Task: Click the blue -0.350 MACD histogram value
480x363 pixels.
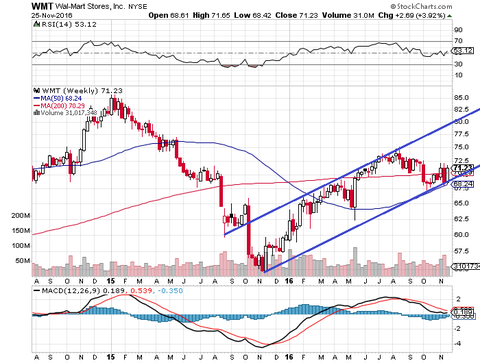Action: point(170,291)
